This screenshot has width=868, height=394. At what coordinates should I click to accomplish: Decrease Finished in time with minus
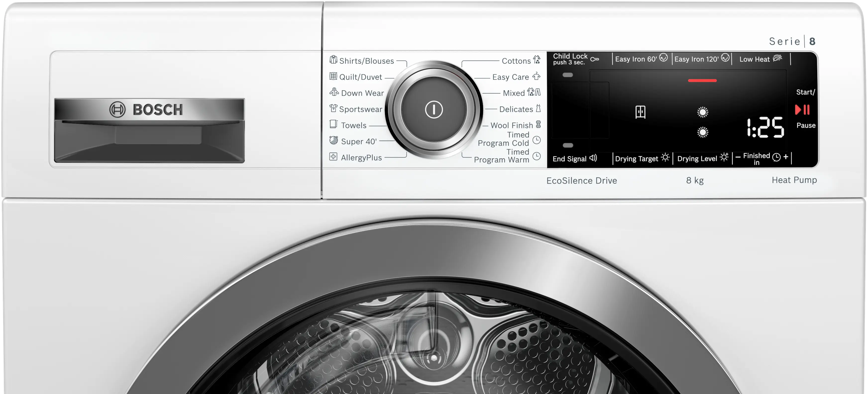tap(738, 157)
